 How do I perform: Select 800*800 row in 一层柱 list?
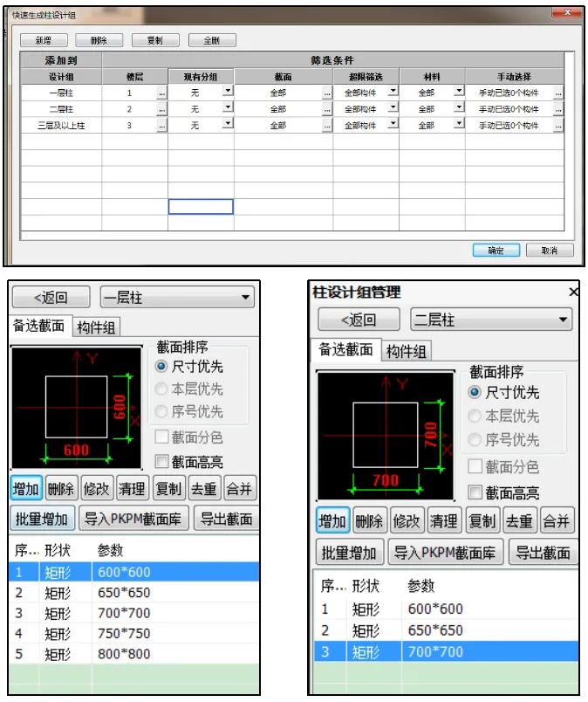134,654
